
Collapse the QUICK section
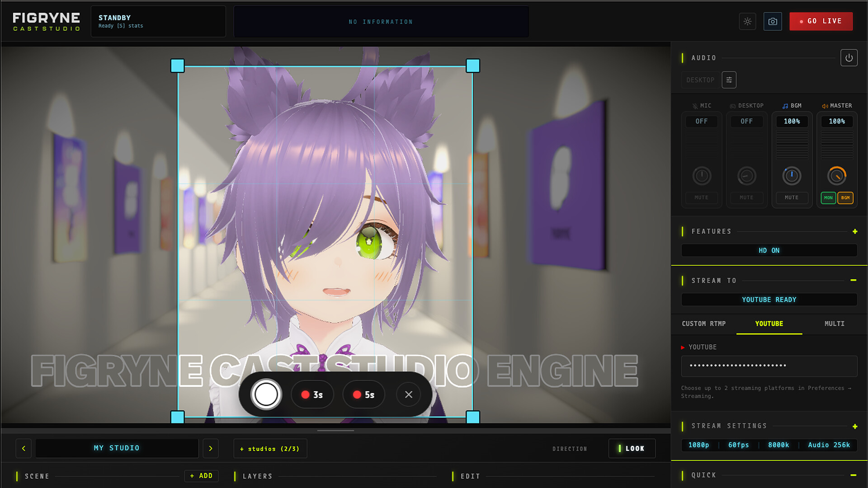853,475
